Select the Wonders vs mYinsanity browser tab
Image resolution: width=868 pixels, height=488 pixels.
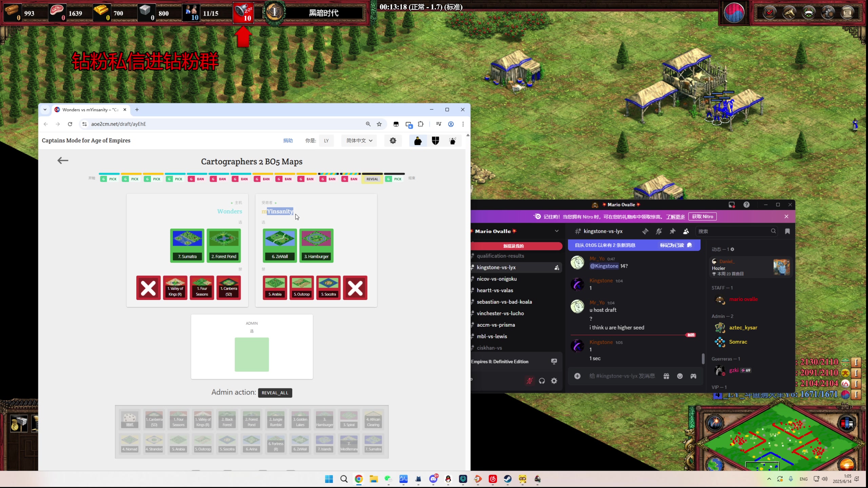[x=90, y=110]
